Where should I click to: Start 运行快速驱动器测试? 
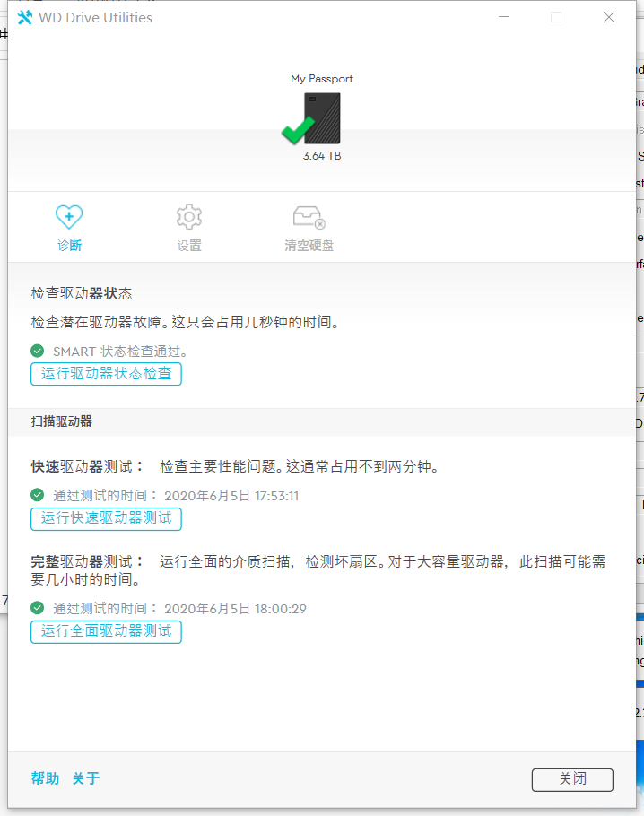(x=106, y=518)
